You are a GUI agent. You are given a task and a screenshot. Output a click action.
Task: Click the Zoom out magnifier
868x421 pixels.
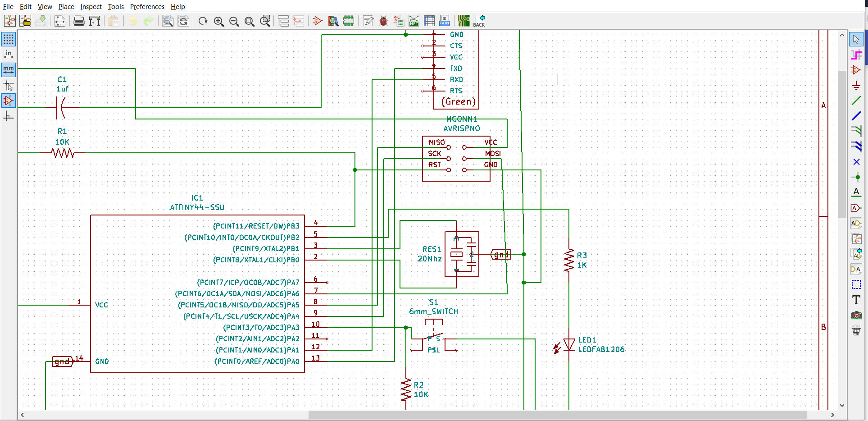pyautogui.click(x=234, y=21)
